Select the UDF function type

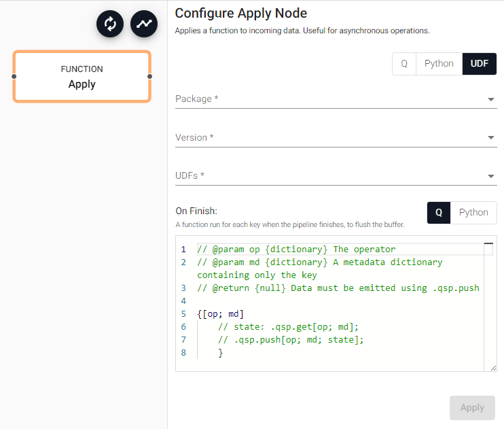(x=480, y=64)
